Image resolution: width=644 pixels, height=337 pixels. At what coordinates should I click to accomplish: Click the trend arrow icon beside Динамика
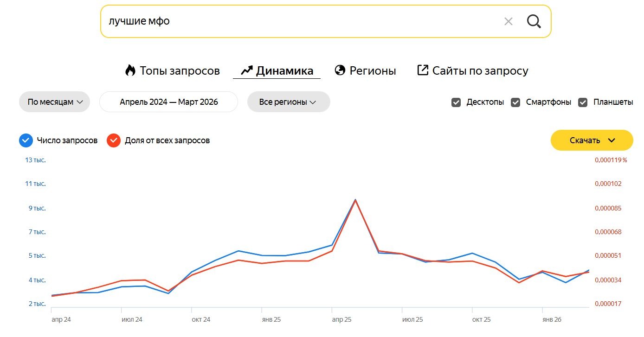click(x=246, y=70)
